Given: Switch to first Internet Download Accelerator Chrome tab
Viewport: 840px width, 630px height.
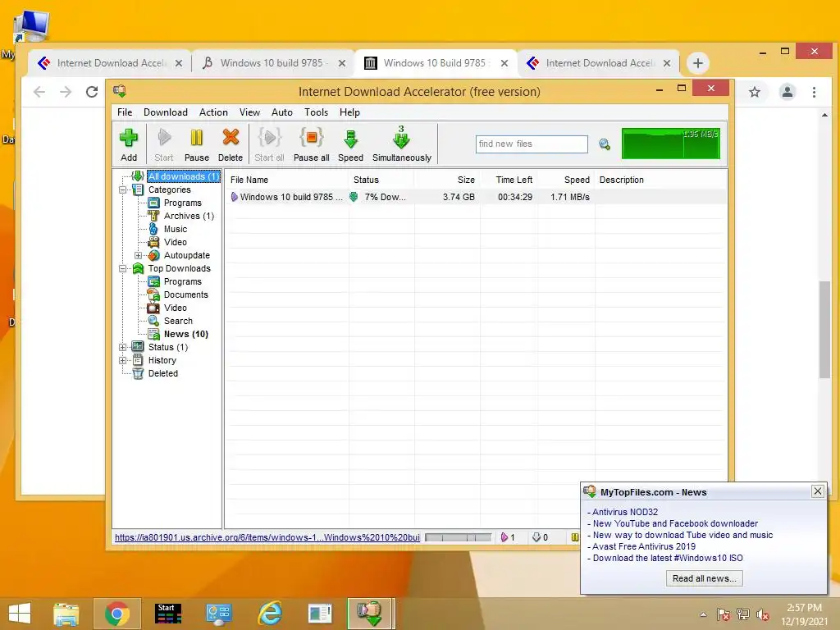Looking at the screenshot, I should 109,63.
